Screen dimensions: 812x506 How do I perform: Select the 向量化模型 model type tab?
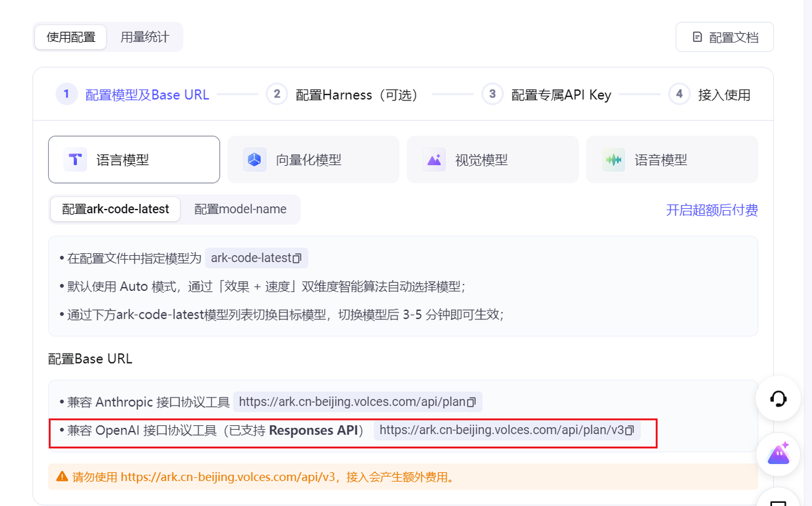(313, 159)
